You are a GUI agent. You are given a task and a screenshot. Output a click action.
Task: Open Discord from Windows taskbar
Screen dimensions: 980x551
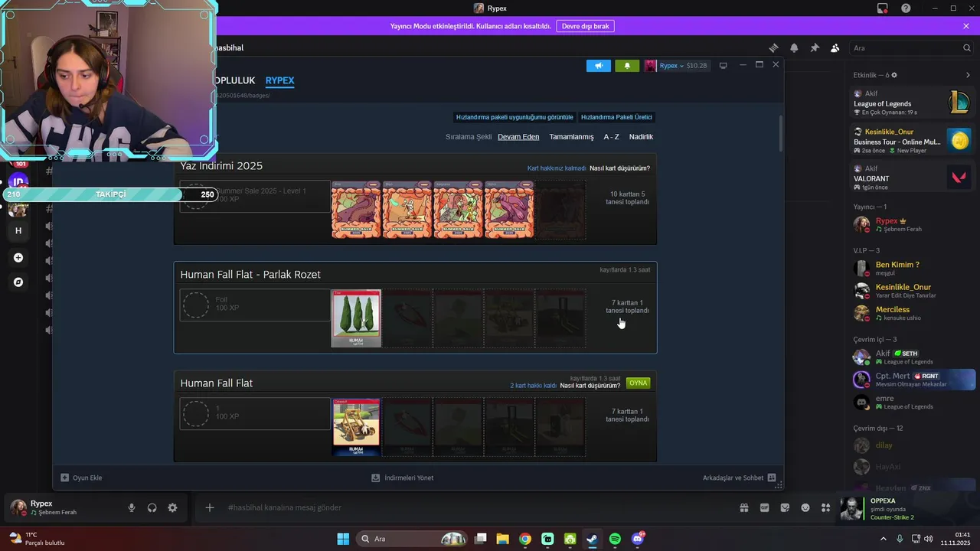click(638, 539)
